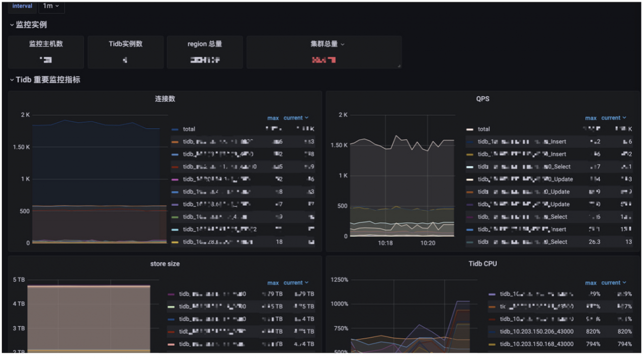Open the interval 1m dropdown
Screen dimensions: 644x358
[51, 6]
